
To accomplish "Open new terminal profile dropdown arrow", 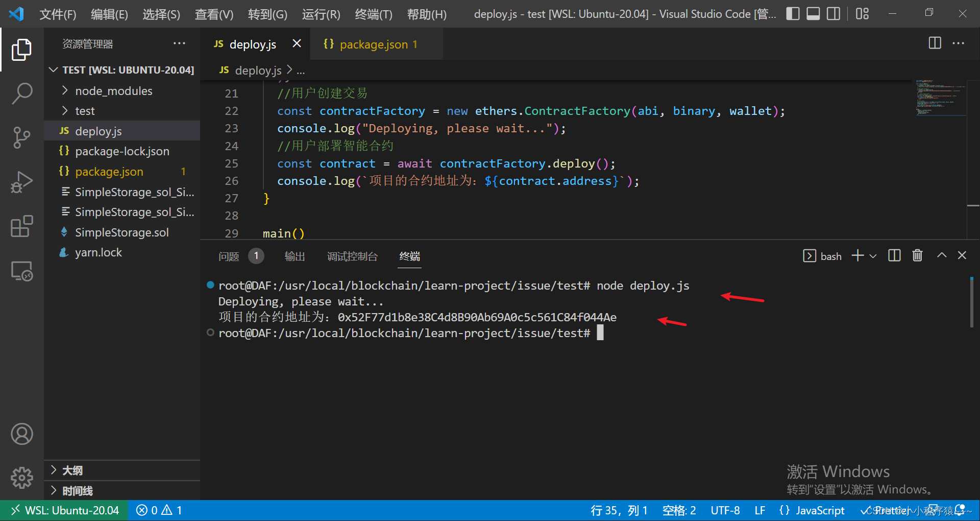I will click(x=873, y=256).
